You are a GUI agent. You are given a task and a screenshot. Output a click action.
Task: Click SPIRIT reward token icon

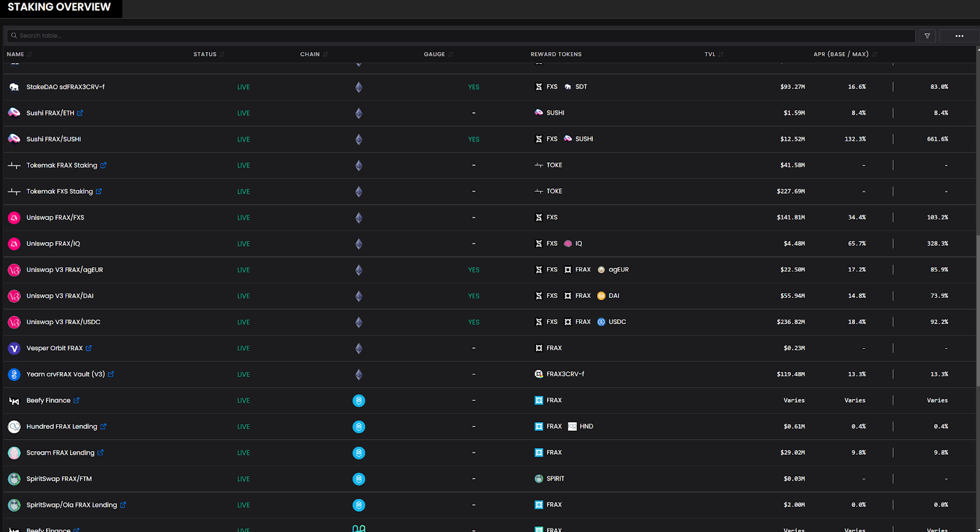coord(539,479)
